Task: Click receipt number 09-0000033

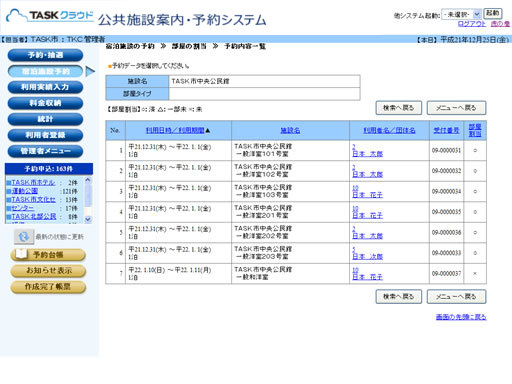Action: pyautogui.click(x=446, y=253)
